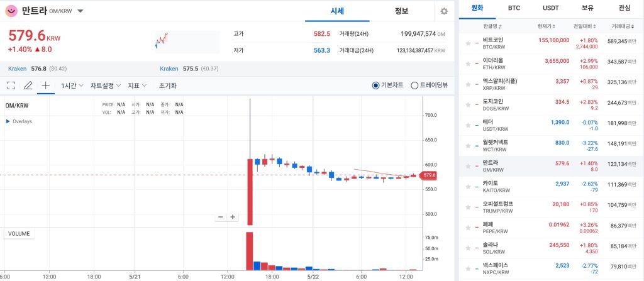Toggle fullscreen chart mode icon
Viewport: 644px width, 281px height.
pyautogui.click(x=11, y=85)
